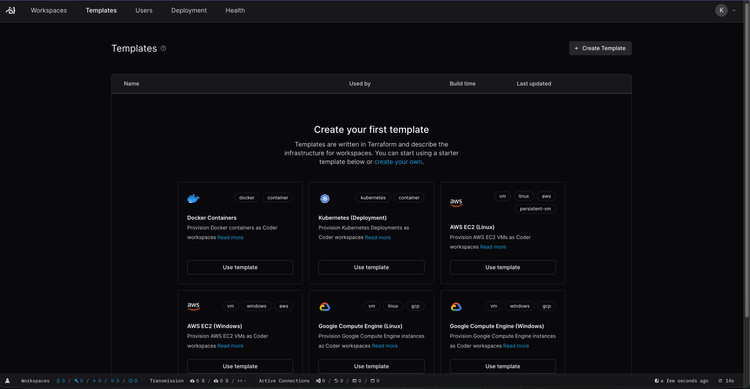Viewport: 750px width, 389px height.
Task: Click the Create Template button
Action: point(600,48)
